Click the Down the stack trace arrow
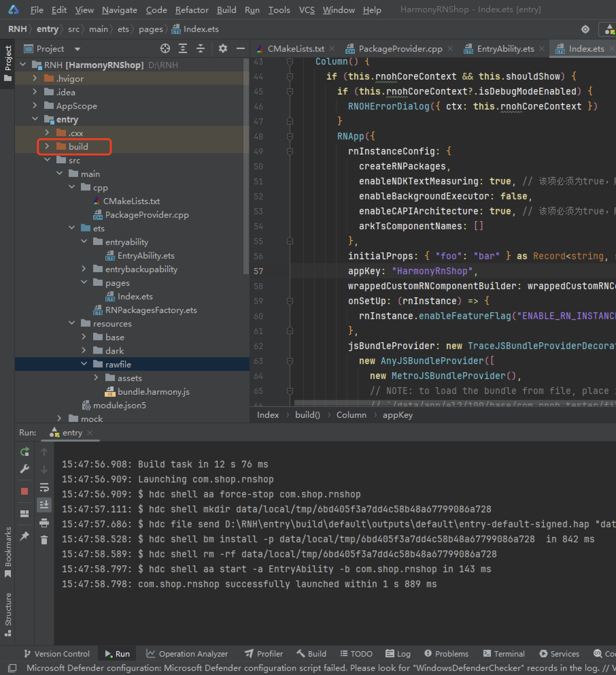 (44, 469)
